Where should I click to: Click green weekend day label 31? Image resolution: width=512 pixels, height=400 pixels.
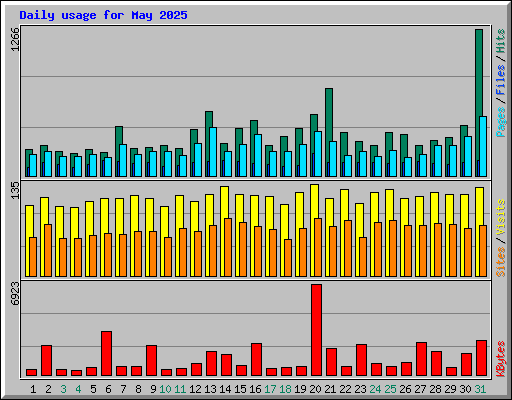(480, 389)
